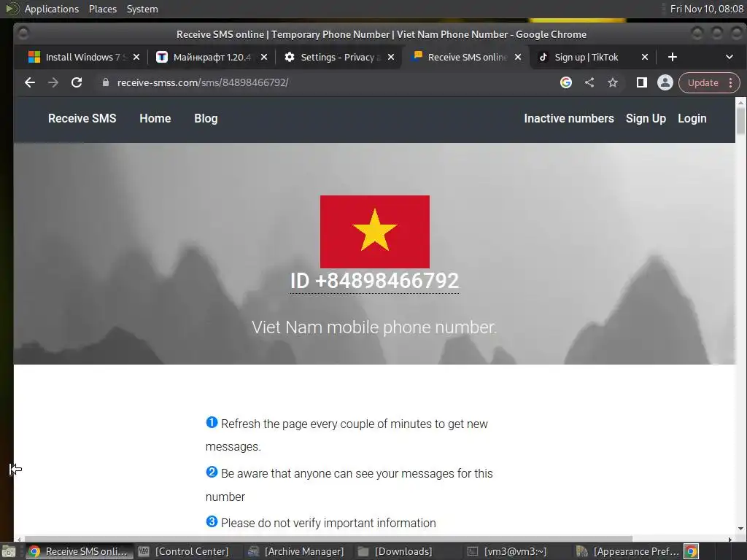Viewport: 747px width, 560px height.
Task: Restore Archive Manager from the taskbar
Action: point(296,551)
